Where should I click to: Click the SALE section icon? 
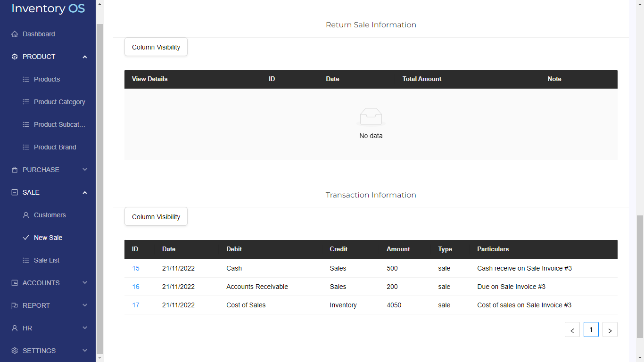pyautogui.click(x=14, y=192)
